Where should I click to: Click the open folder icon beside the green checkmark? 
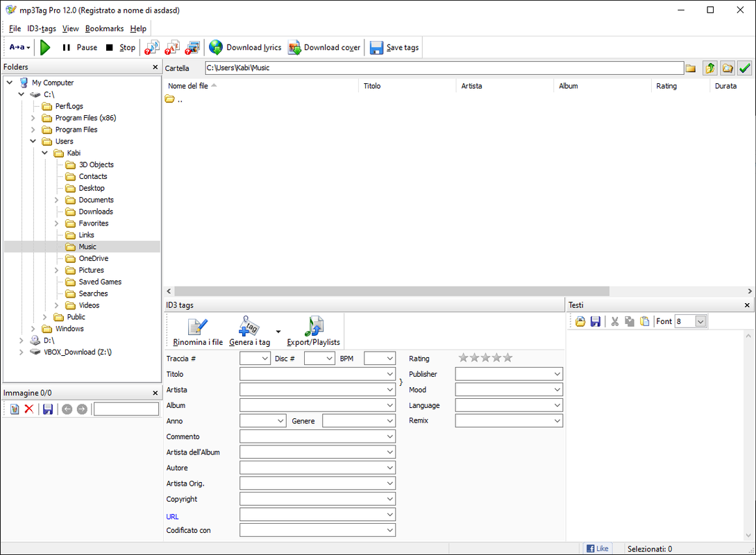pyautogui.click(x=728, y=68)
